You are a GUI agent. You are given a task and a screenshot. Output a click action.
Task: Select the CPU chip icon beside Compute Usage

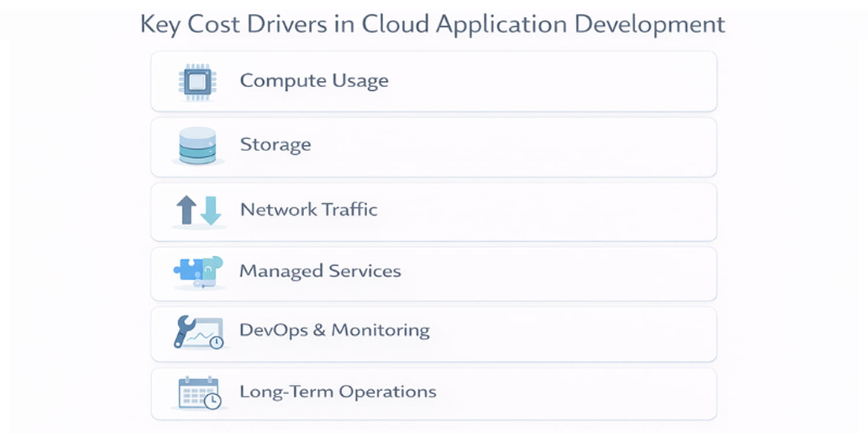[196, 81]
